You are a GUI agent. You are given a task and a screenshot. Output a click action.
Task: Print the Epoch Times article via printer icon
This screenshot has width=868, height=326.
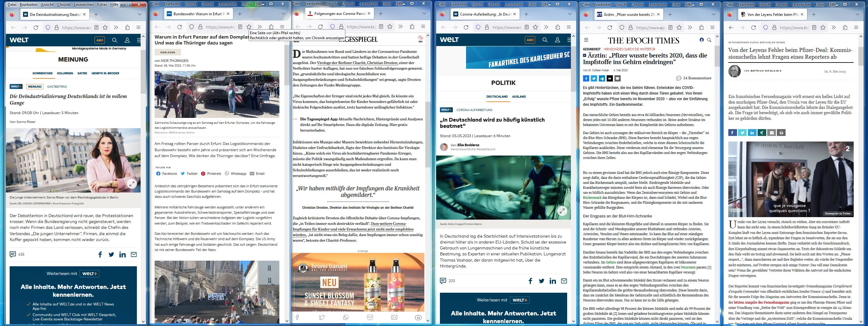[x=617, y=78]
